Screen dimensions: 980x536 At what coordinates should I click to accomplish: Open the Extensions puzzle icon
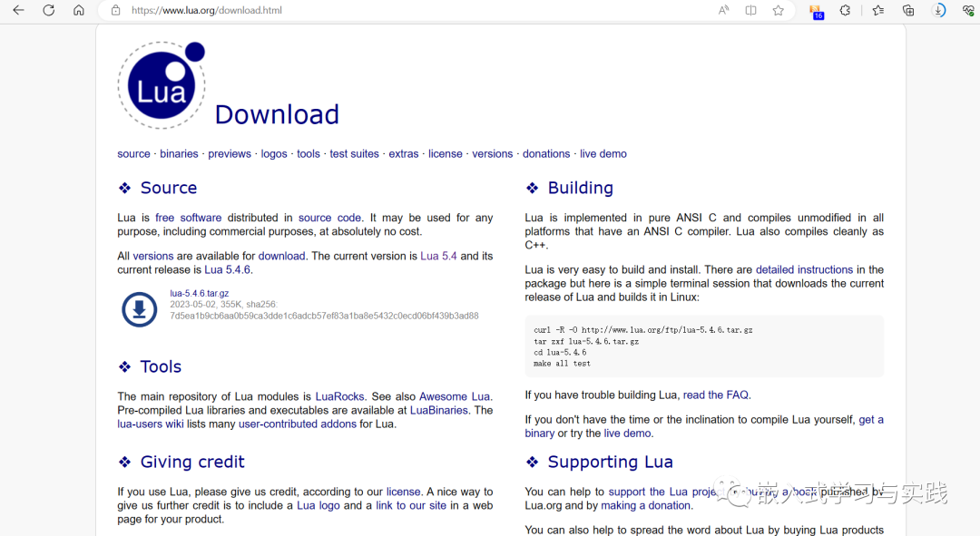[x=845, y=10]
